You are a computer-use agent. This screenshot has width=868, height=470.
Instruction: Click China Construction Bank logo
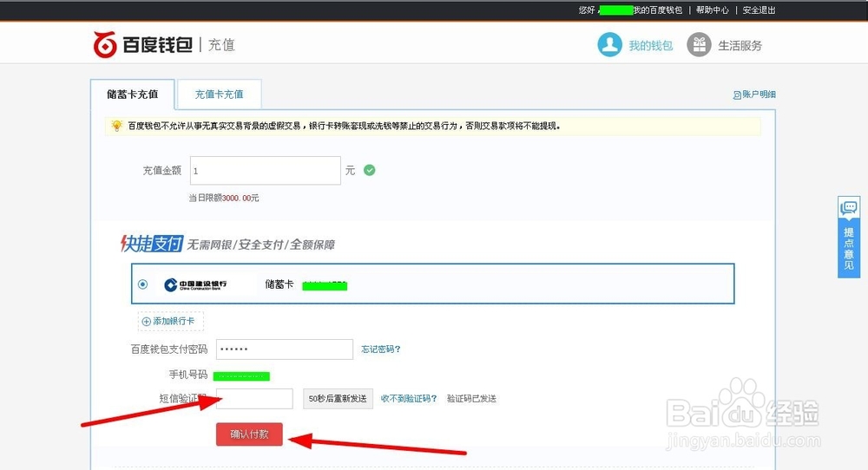coord(195,284)
